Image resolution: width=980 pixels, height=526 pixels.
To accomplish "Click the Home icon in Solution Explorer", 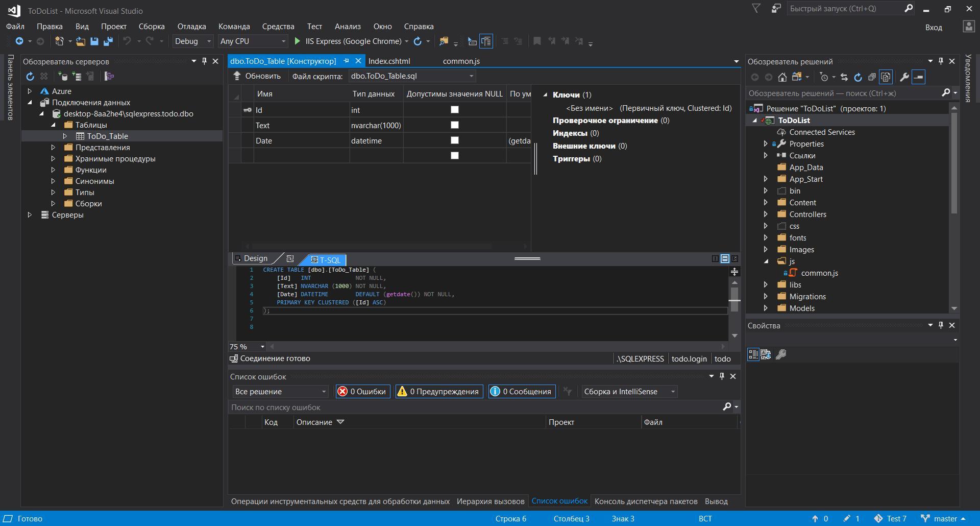I will pyautogui.click(x=782, y=77).
